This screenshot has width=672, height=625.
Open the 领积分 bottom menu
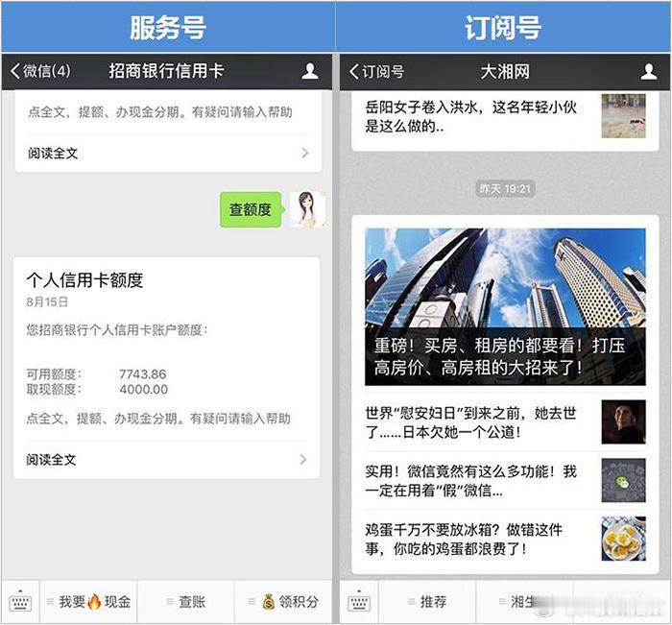tap(283, 601)
